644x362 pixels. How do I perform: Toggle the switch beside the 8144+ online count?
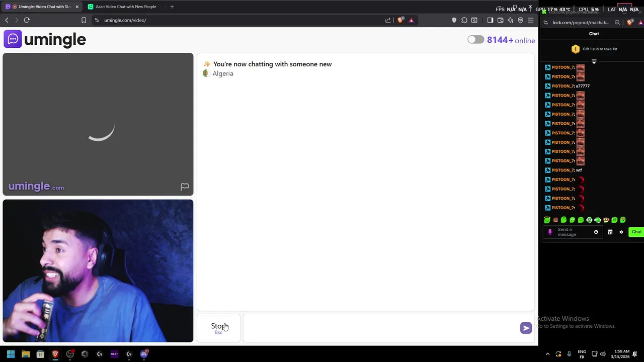pyautogui.click(x=475, y=40)
